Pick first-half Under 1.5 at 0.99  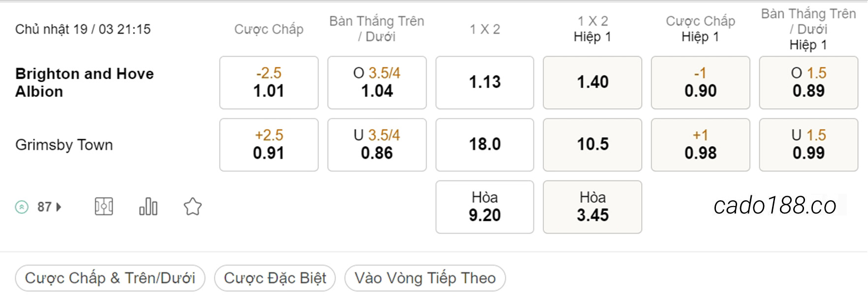click(808, 145)
